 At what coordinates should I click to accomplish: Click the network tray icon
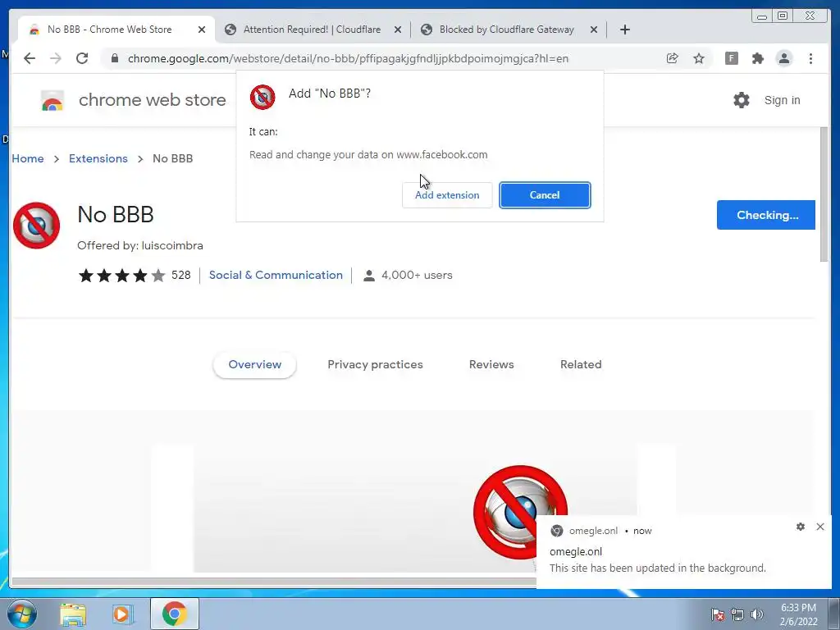(737, 614)
